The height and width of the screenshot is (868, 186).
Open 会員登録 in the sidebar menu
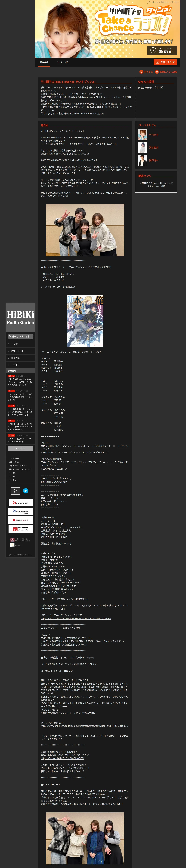(x=21, y=358)
